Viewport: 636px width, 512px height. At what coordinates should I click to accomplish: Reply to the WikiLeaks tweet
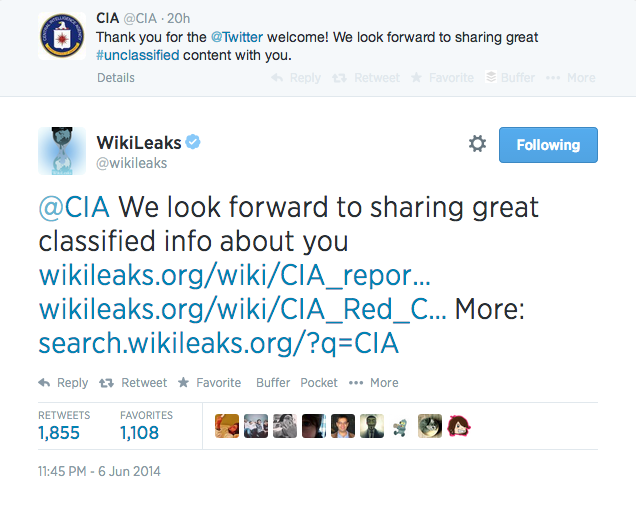[x=64, y=382]
